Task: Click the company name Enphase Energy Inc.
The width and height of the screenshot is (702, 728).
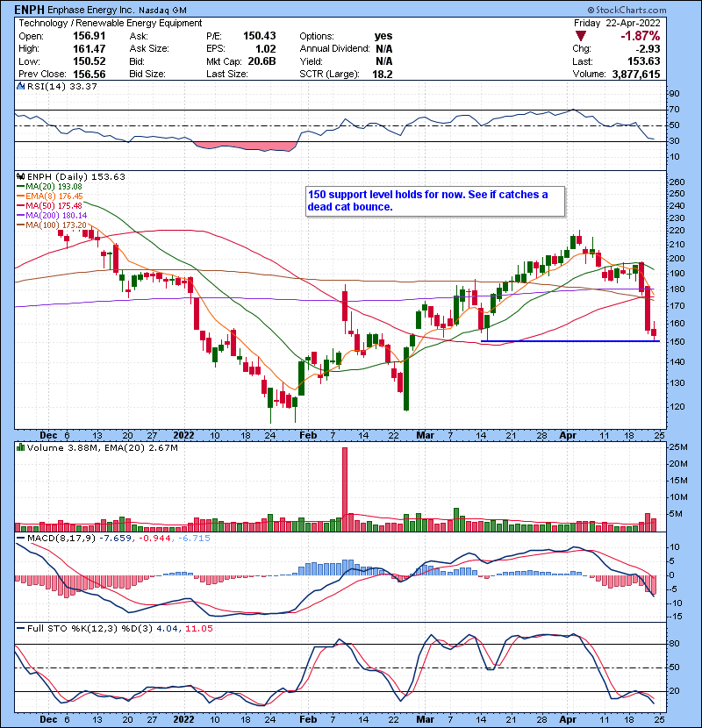Action: (91, 10)
